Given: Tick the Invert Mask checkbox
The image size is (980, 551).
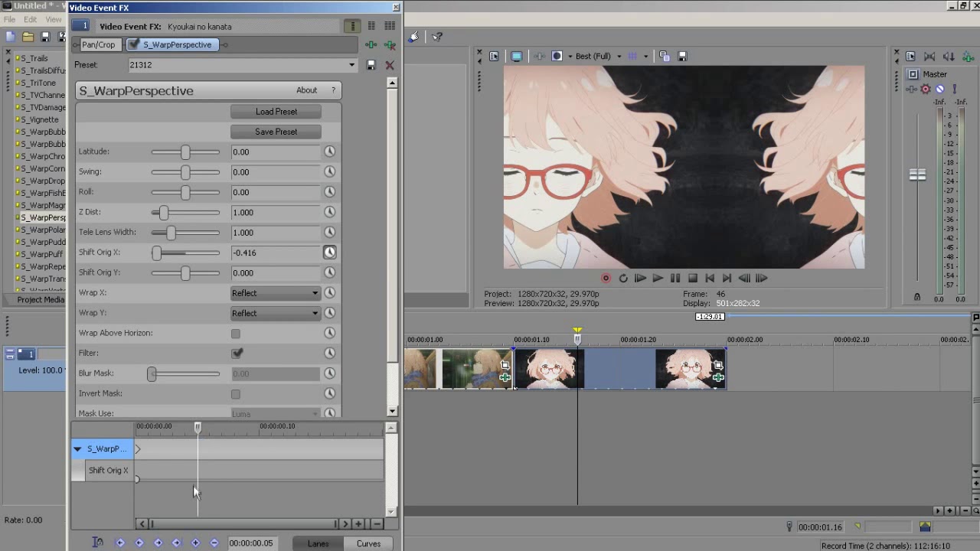Looking at the screenshot, I should coord(236,393).
